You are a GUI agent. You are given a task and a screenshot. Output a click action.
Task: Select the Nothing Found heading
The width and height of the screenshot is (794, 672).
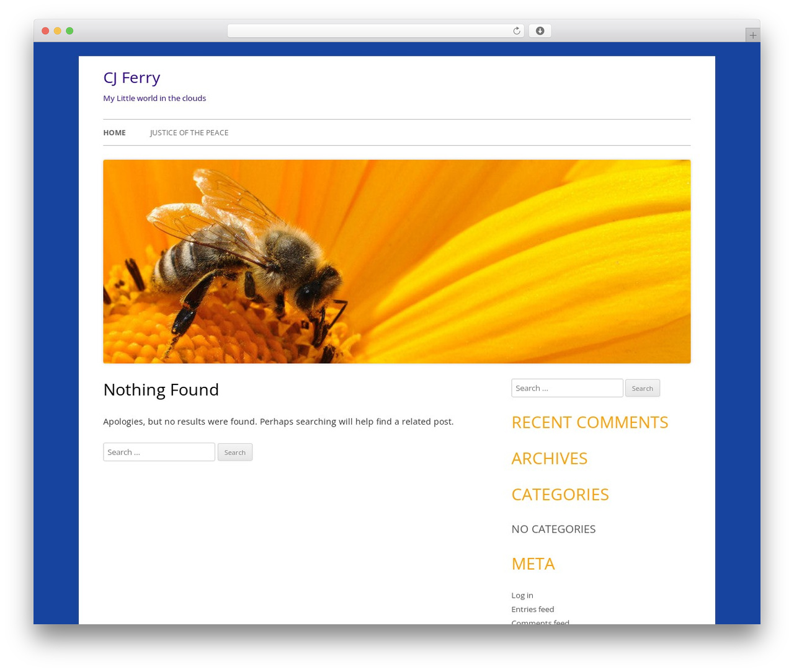tap(161, 389)
